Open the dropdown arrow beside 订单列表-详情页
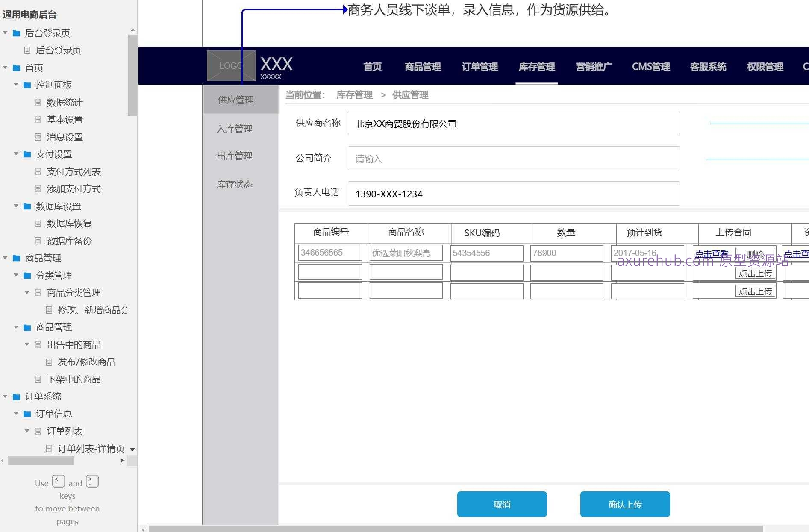The image size is (809, 532). (132, 449)
